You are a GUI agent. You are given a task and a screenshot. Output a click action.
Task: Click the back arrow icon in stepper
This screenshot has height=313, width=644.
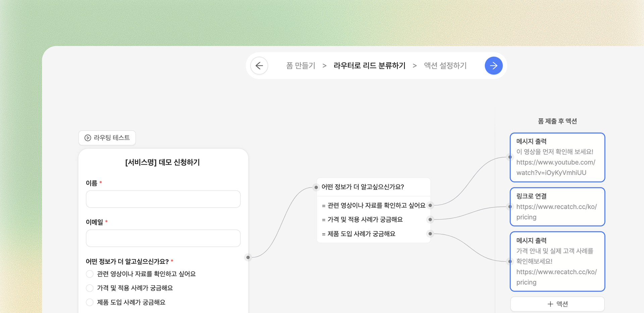pyautogui.click(x=259, y=65)
